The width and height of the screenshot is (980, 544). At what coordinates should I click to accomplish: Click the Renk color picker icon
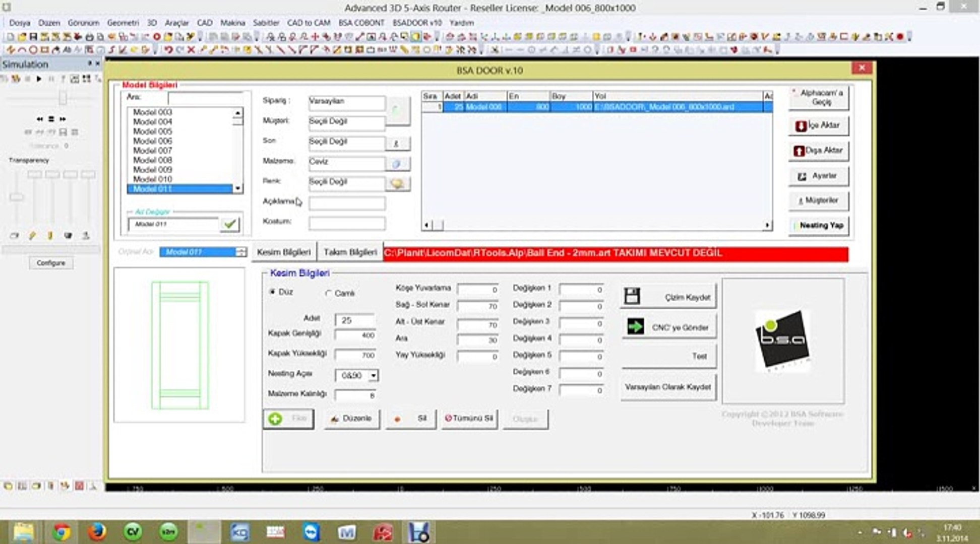pyautogui.click(x=397, y=184)
